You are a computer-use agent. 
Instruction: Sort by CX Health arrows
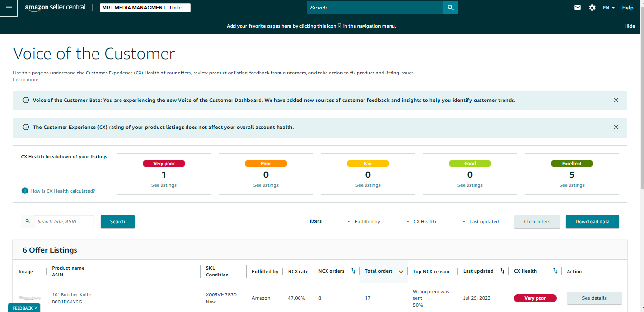pyautogui.click(x=555, y=271)
